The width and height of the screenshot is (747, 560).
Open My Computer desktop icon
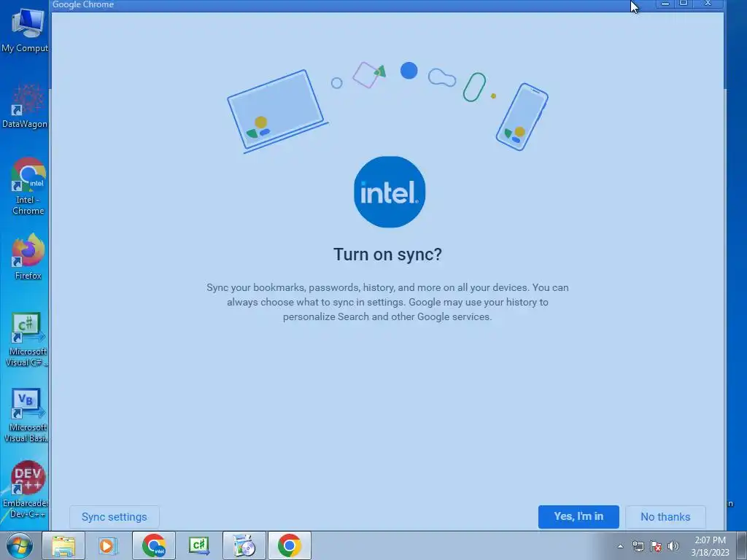click(x=27, y=31)
